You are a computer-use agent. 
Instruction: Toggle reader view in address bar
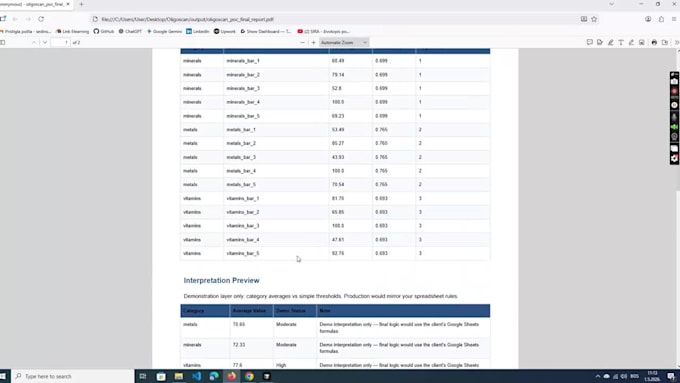coord(584,19)
